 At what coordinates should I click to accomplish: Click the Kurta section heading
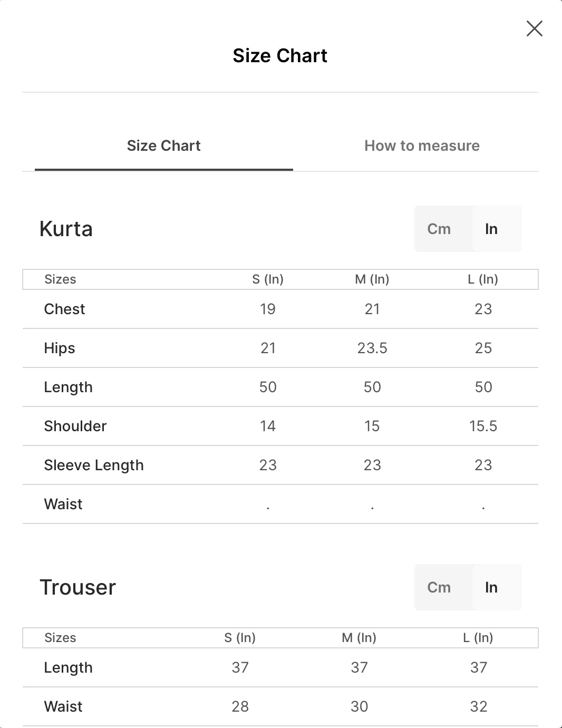tap(66, 229)
